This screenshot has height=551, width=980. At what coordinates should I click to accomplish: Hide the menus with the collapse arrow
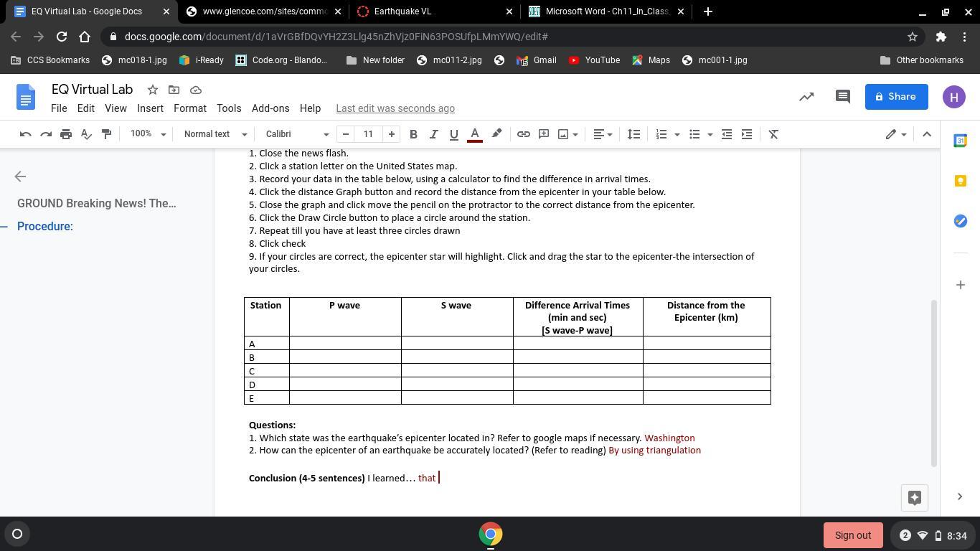pyautogui.click(x=926, y=134)
